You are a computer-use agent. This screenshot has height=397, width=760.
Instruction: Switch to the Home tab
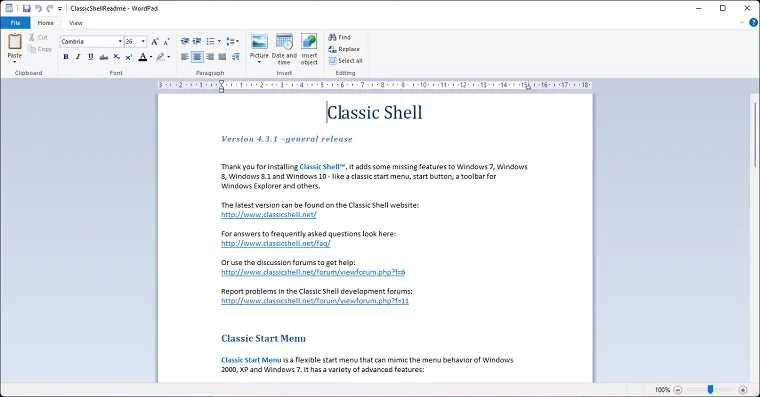coord(46,23)
